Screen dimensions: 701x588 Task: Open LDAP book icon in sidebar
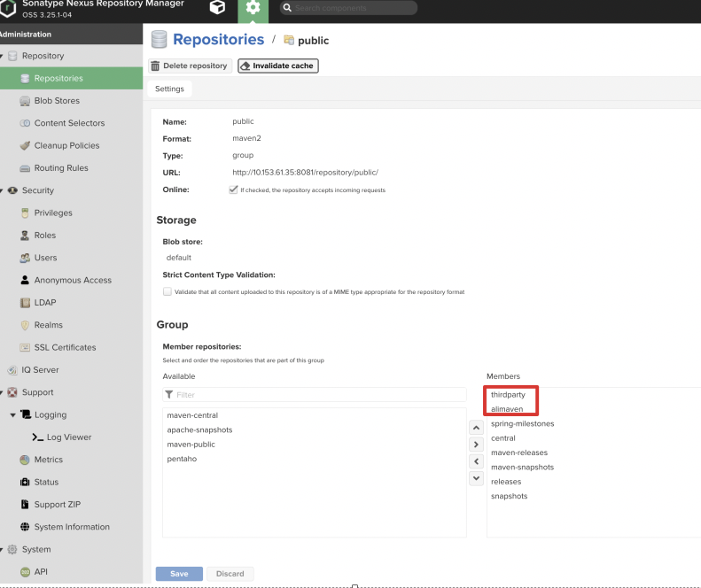(x=25, y=303)
